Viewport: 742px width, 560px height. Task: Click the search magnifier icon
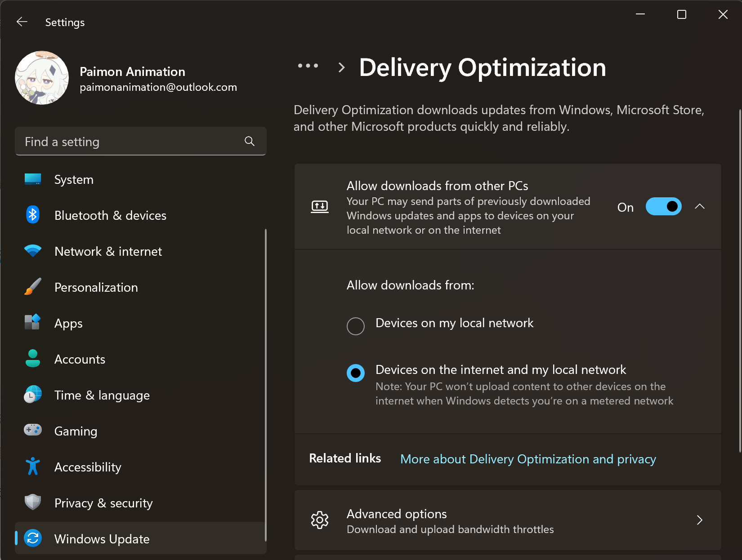250,142
